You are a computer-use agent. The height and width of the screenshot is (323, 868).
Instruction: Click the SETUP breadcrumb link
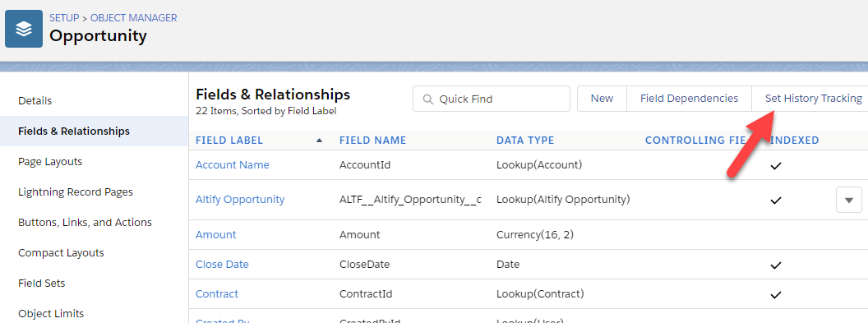64,18
